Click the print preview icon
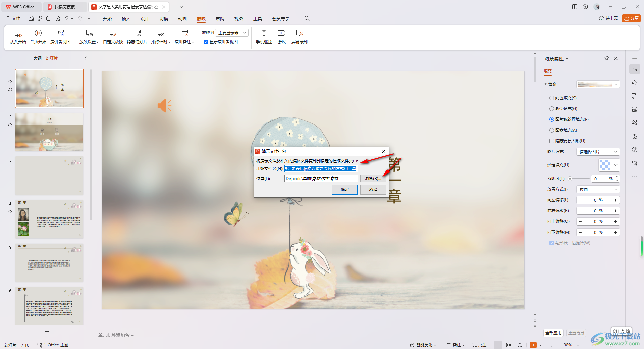644x349 pixels. [x=57, y=19]
